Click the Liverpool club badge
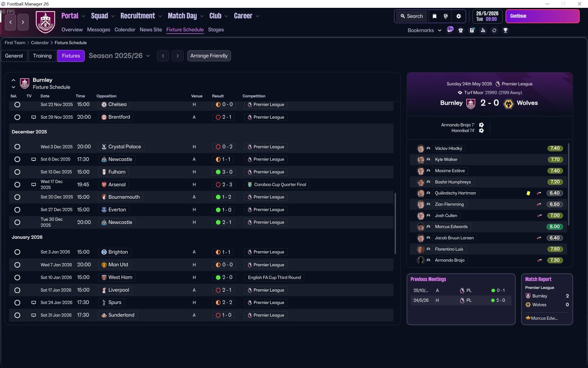588x368 pixels. [x=104, y=290]
